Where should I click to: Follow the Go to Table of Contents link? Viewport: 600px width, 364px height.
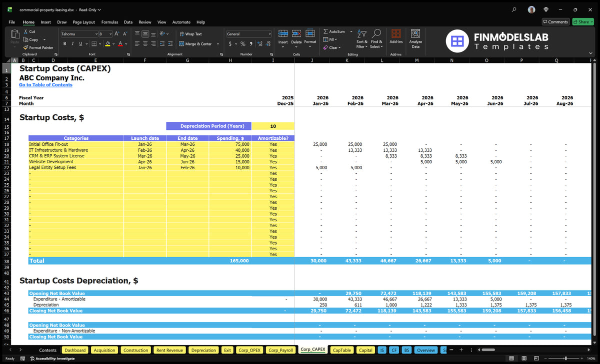pos(45,85)
